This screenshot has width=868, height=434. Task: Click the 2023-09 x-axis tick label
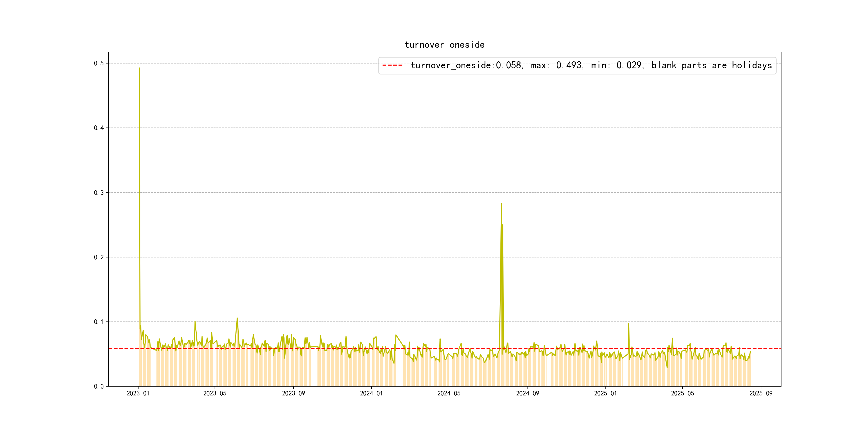[x=293, y=394]
